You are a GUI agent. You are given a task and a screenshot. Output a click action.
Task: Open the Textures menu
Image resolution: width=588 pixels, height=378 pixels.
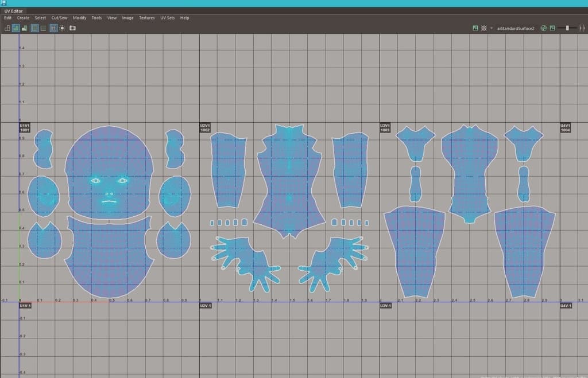pyautogui.click(x=146, y=18)
